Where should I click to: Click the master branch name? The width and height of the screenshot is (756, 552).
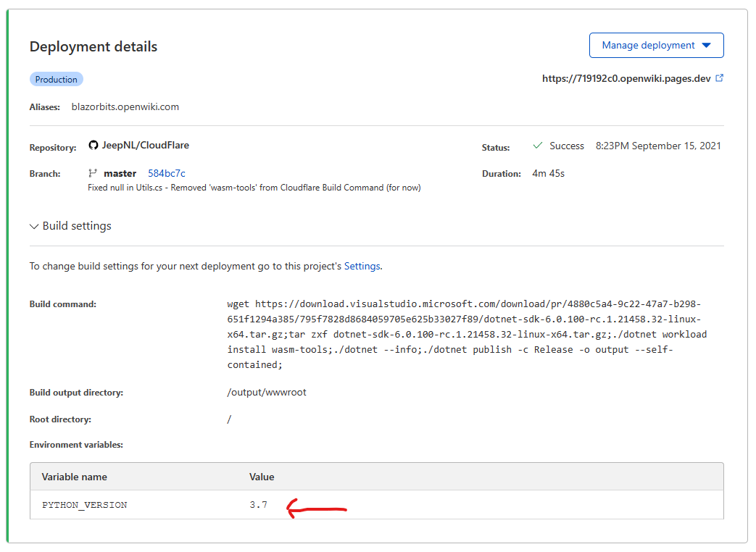[120, 173]
